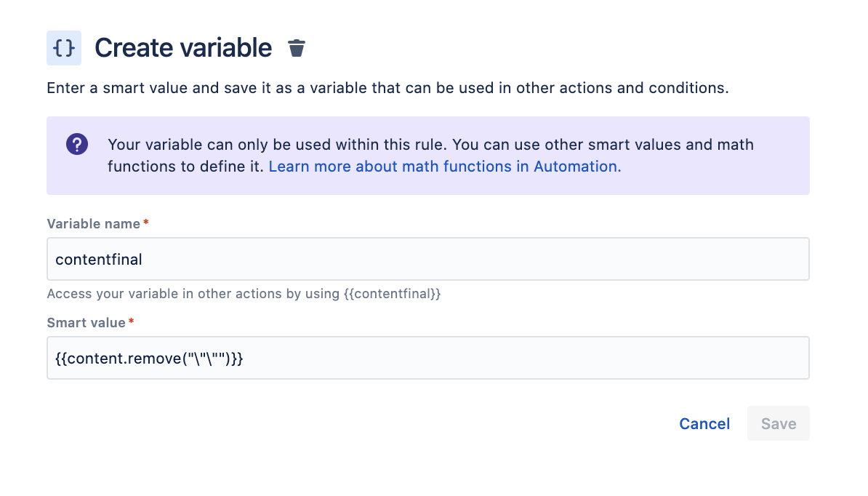Screen dimensions: 868x496
Task: Select the Smart value field label
Action: point(86,322)
